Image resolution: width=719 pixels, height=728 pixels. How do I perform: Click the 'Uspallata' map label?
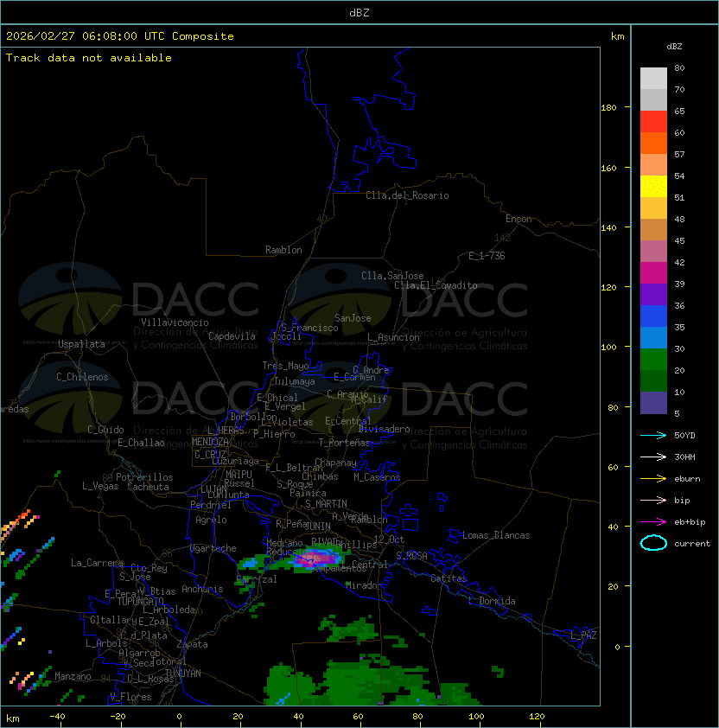click(x=81, y=344)
